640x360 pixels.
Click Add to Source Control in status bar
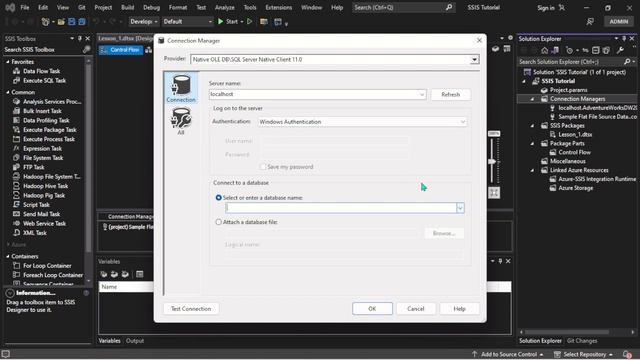[x=508, y=354]
